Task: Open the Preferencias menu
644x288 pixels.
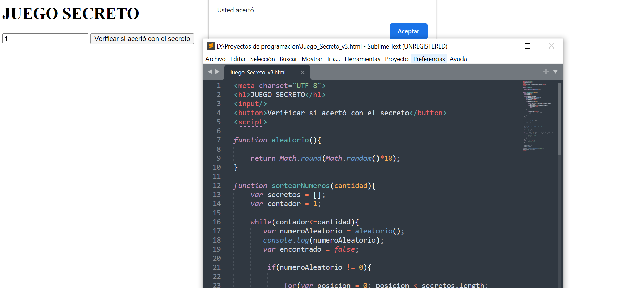Action: click(429, 59)
